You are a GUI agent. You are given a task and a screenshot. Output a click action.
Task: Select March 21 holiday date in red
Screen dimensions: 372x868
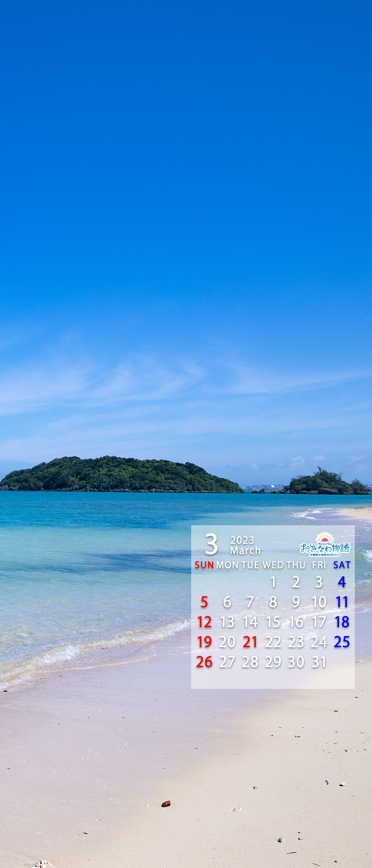[250, 642]
